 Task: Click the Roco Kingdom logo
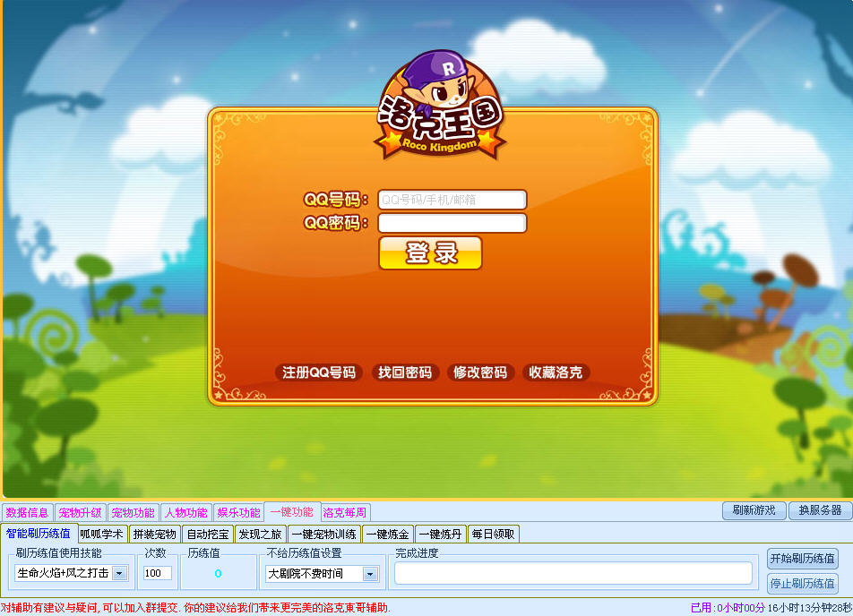coord(439,107)
